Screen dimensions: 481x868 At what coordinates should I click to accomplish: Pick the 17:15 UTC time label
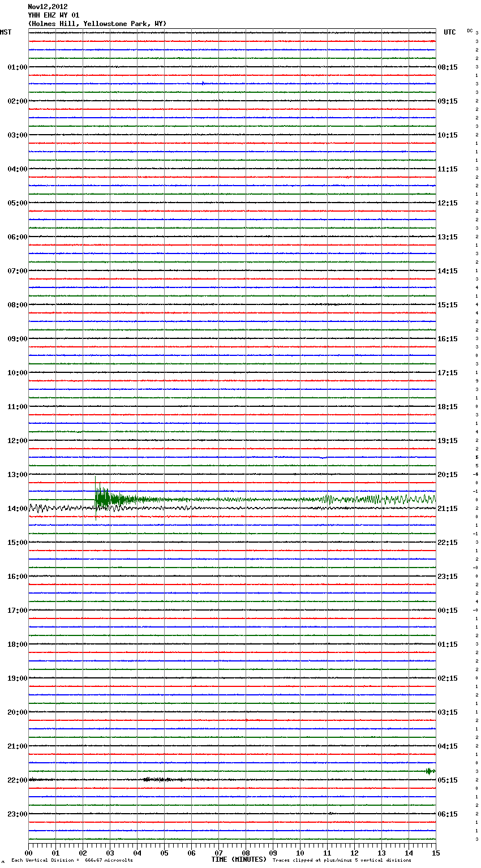coord(448,373)
